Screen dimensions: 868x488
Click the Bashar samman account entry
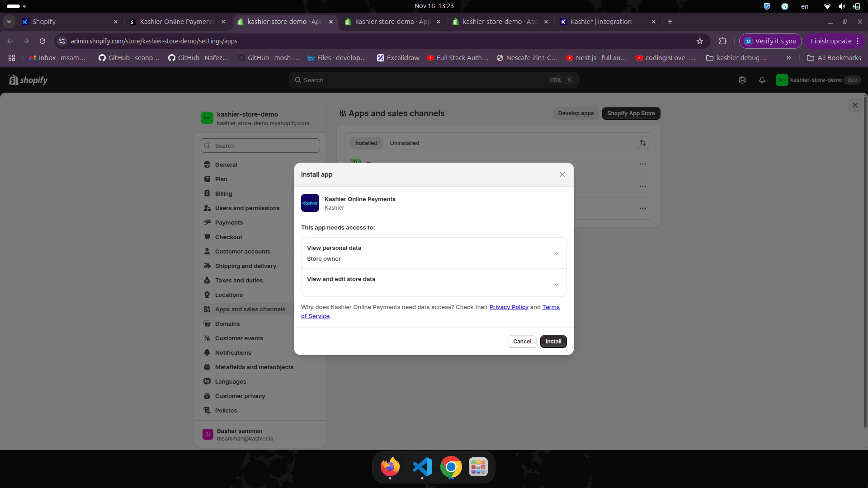[x=260, y=435]
